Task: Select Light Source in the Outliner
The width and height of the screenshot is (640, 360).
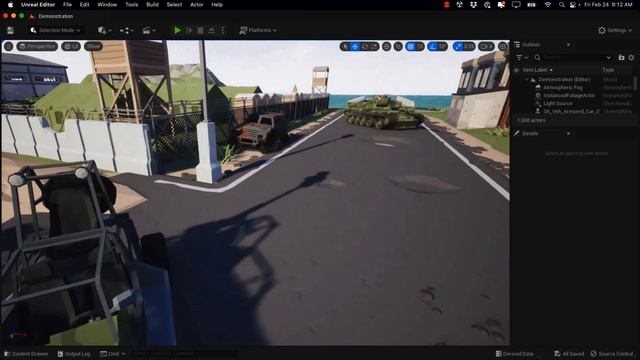Action: [557, 103]
